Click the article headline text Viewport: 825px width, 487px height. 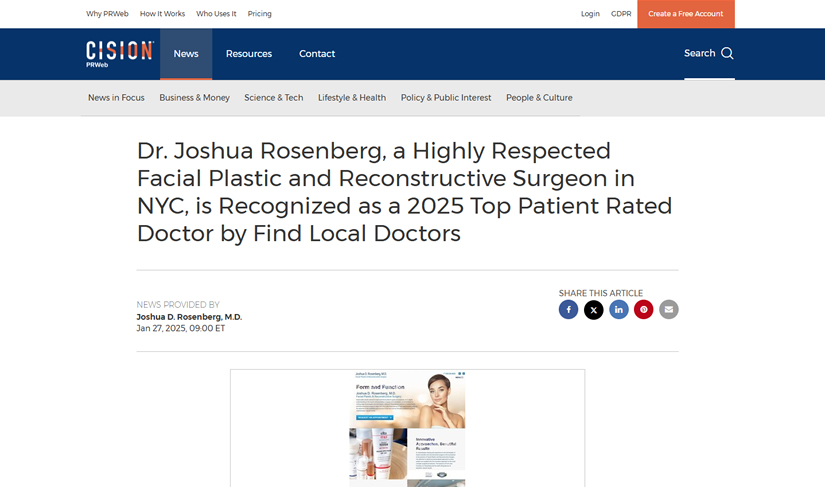coord(405,192)
